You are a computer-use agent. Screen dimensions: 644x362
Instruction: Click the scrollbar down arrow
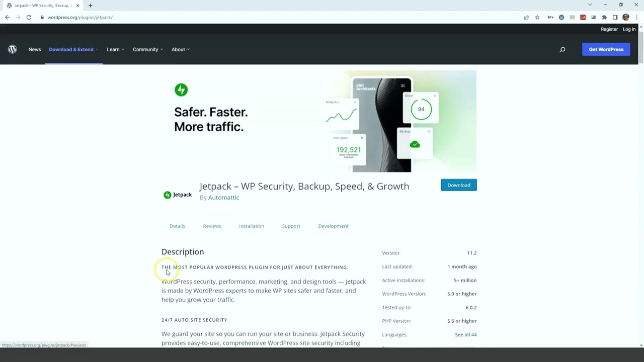point(641,345)
